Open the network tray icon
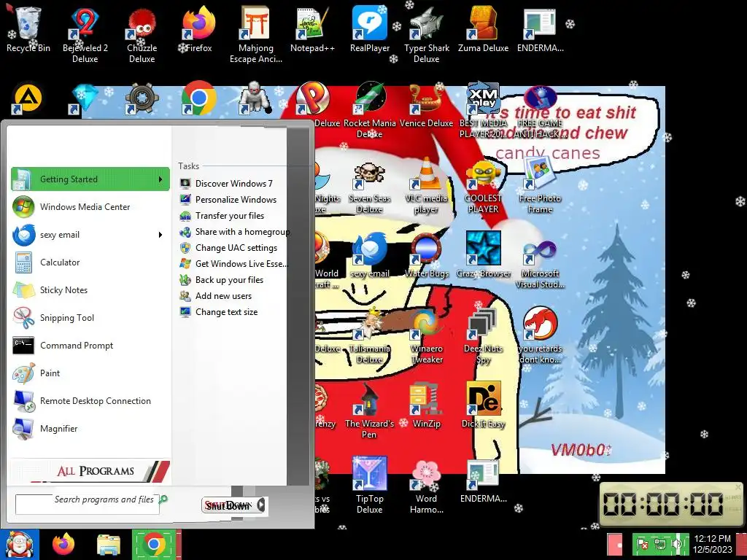747x560 pixels. click(660, 544)
